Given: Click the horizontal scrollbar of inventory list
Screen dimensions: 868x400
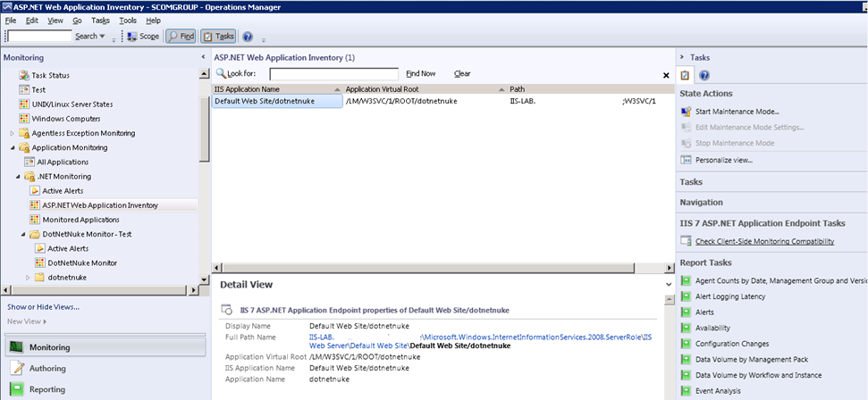Looking at the screenshot, I should 428,269.
